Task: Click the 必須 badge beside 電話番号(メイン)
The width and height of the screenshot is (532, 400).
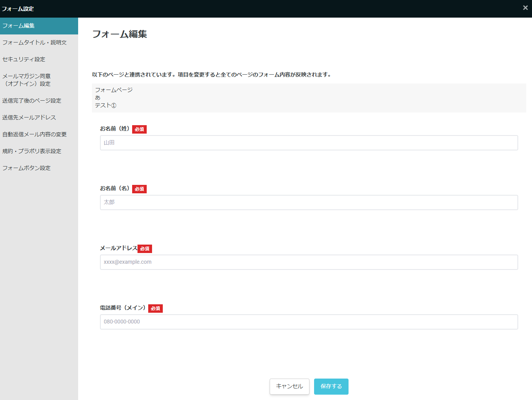Action: tap(155, 309)
